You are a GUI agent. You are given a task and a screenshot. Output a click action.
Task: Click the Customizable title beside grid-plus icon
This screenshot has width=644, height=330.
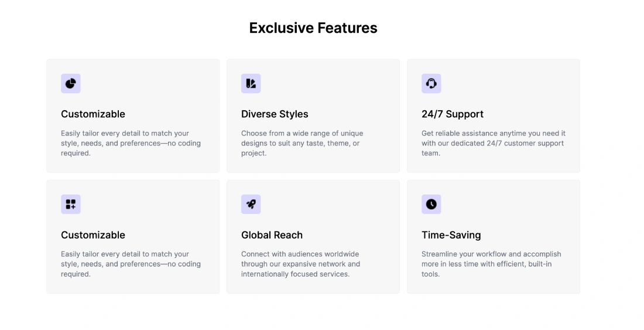[x=93, y=234]
